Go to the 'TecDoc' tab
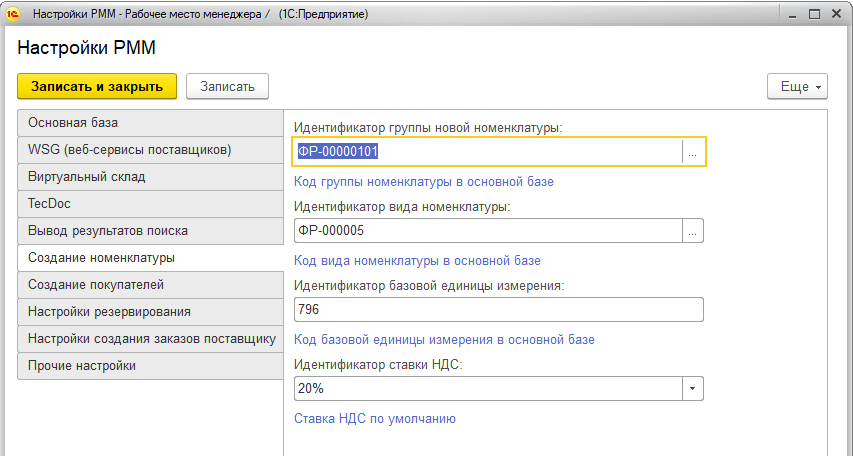This screenshot has width=853, height=456. tap(150, 204)
